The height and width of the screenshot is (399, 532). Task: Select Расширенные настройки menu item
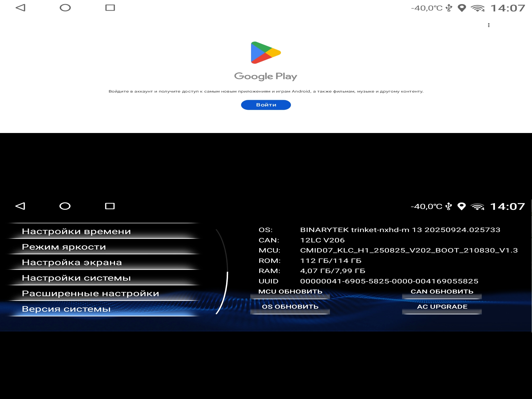tap(90, 293)
